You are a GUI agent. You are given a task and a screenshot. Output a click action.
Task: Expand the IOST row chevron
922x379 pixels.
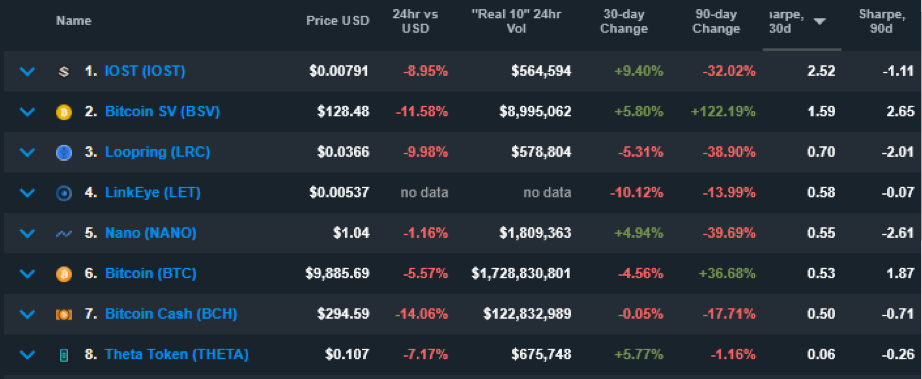[x=28, y=72]
